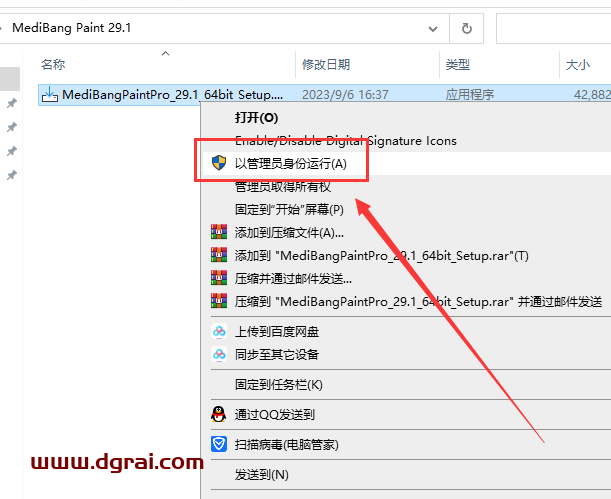This screenshot has width=611, height=499.
Task: Choose 以管理员身份运行(A) menu entry
Action: tap(406, 164)
